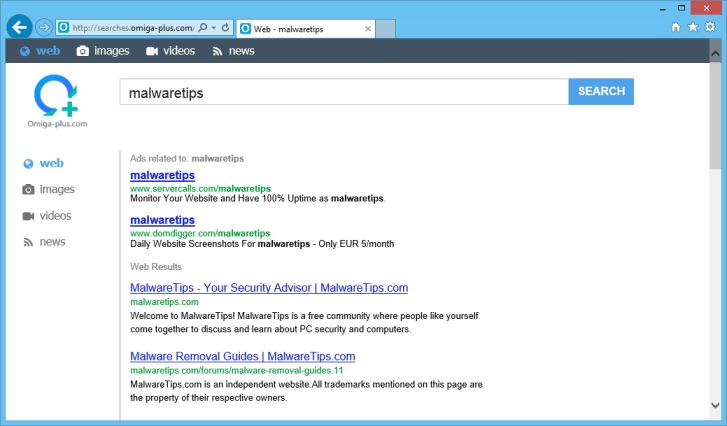Click 'Welcome to MalwareTips!' snippet text

pos(304,323)
